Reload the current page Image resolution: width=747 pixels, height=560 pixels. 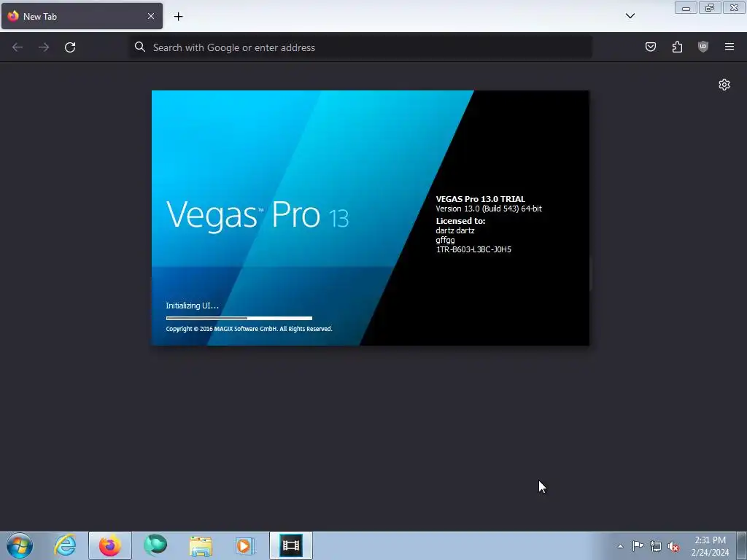point(70,47)
